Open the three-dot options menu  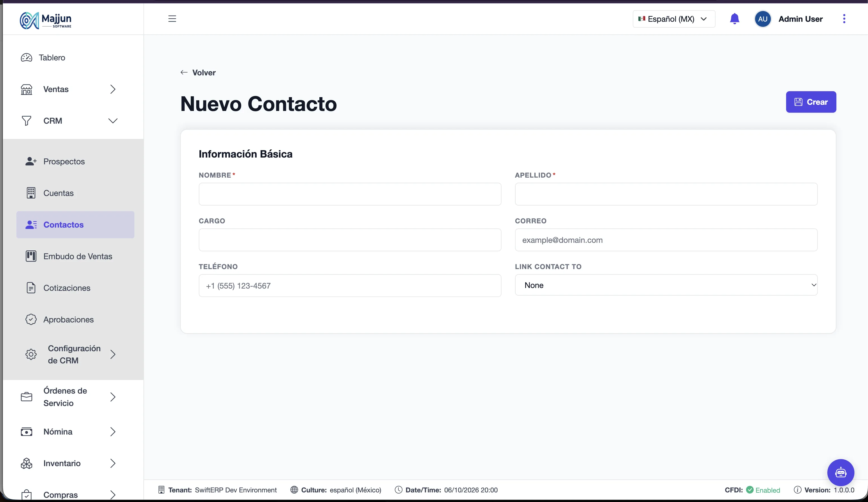point(844,19)
